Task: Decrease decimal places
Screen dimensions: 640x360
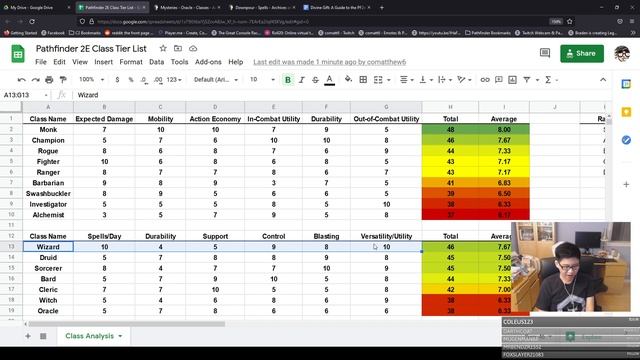Action: tap(144, 80)
